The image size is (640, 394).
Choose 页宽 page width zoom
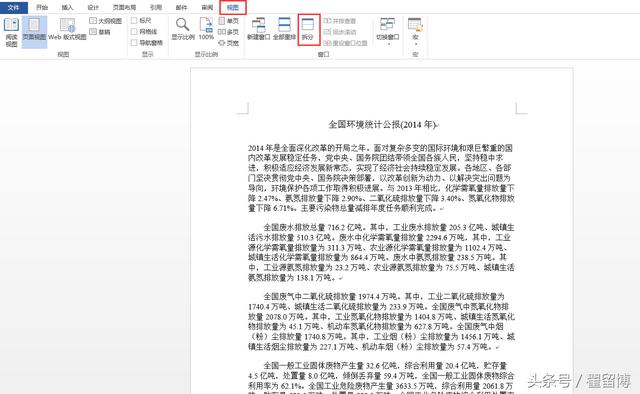coord(229,43)
